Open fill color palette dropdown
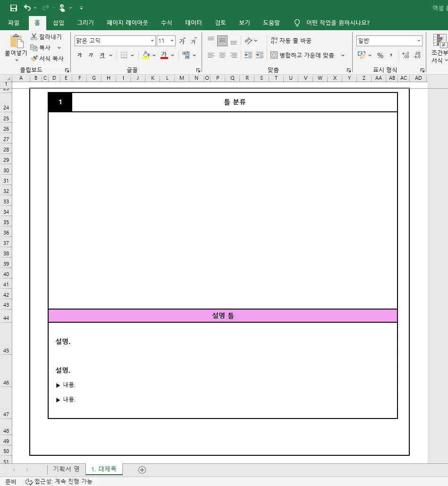The height and width of the screenshot is (486, 448). point(154,56)
